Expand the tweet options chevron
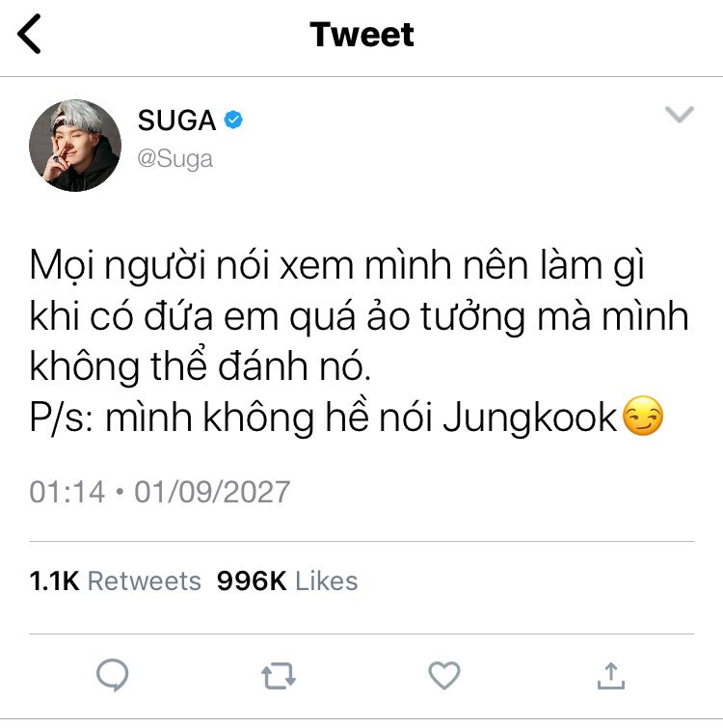The width and height of the screenshot is (723, 728). pos(680,114)
